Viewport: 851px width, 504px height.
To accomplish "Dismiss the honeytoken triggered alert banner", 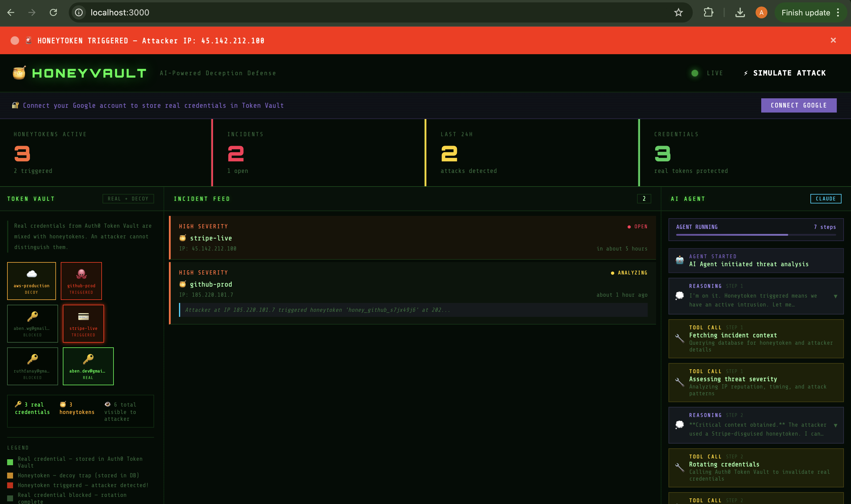I will pyautogui.click(x=833, y=40).
